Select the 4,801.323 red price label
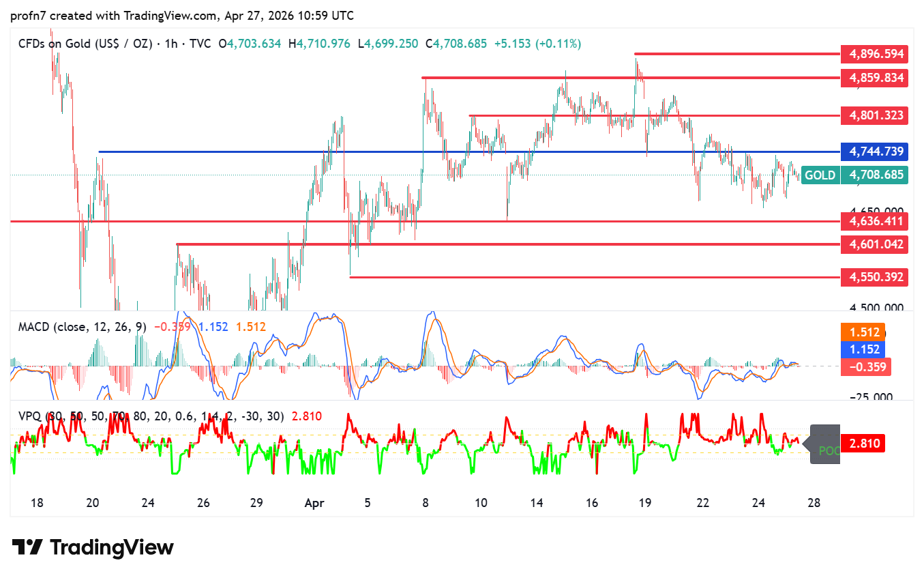The width and height of the screenshot is (924, 578). (874, 115)
